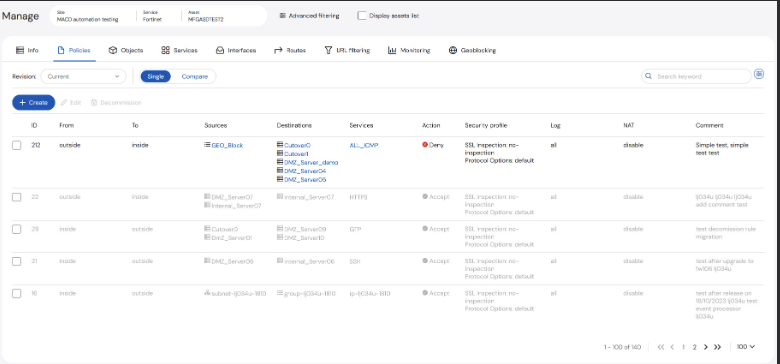Open the 100 rows per page dropdown

point(746,347)
